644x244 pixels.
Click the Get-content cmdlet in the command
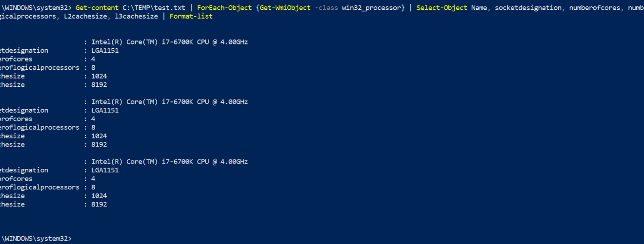coord(97,8)
